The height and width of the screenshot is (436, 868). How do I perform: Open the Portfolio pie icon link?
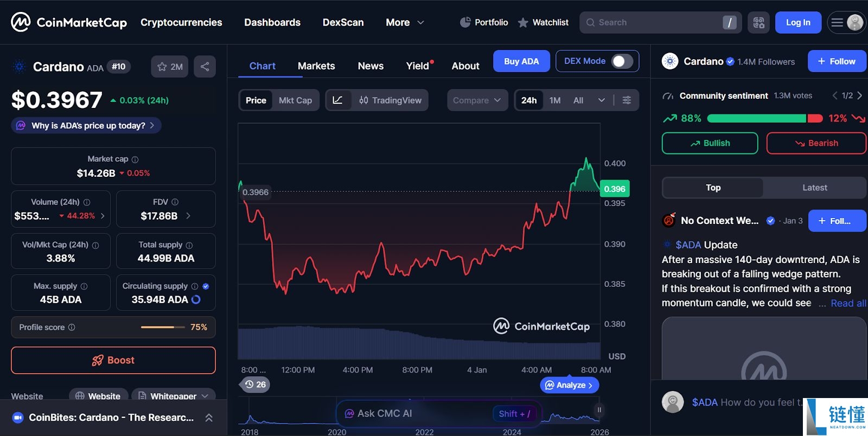pos(484,22)
